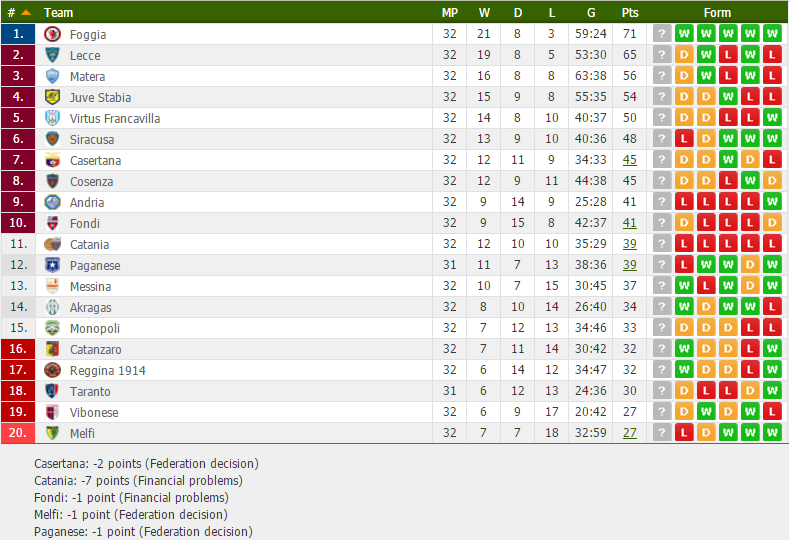Click the Melfi team crest icon

(52, 433)
